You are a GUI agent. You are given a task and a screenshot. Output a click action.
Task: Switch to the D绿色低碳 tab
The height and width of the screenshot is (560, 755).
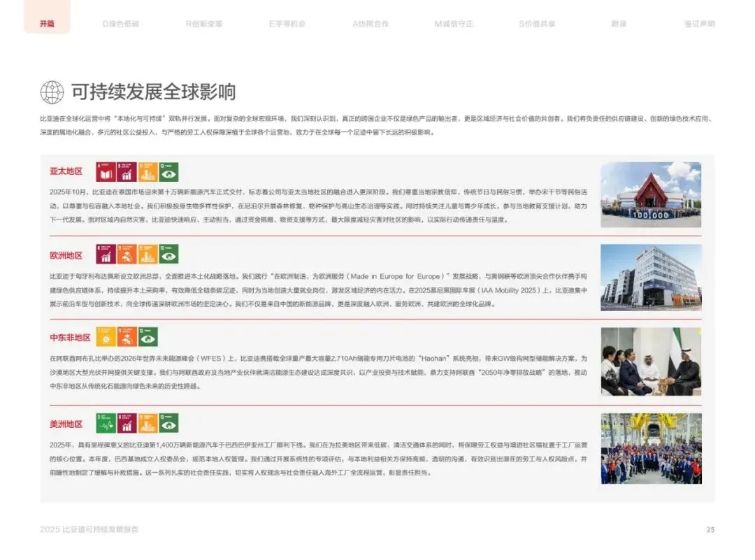[121, 24]
